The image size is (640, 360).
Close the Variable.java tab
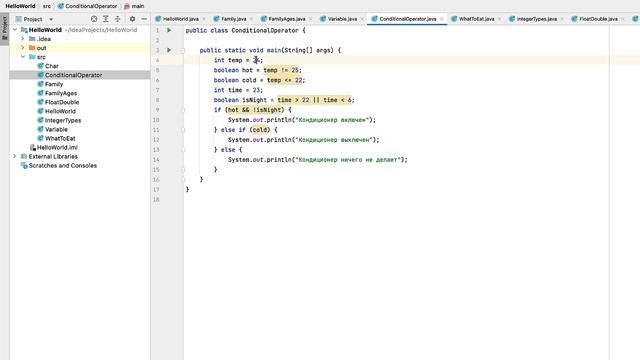point(362,19)
